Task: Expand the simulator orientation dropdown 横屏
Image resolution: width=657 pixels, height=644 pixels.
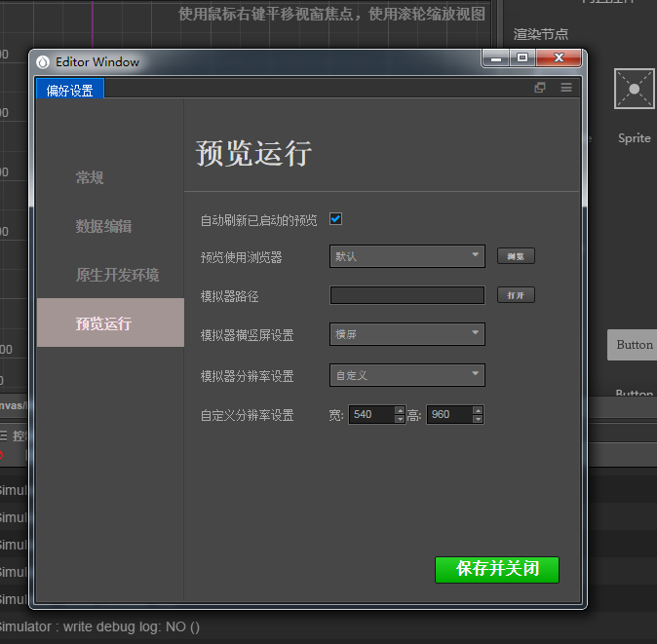Action: (x=407, y=334)
